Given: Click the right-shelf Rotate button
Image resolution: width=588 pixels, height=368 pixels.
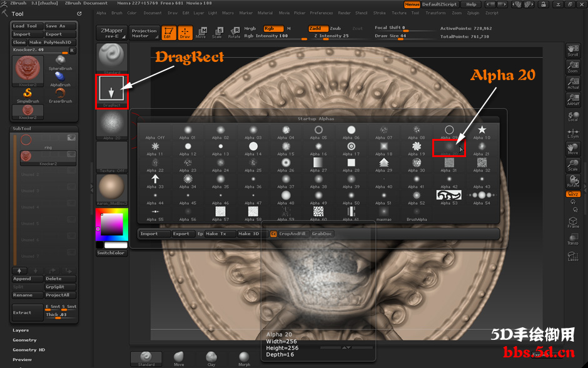Looking at the screenshot, I should (x=573, y=181).
